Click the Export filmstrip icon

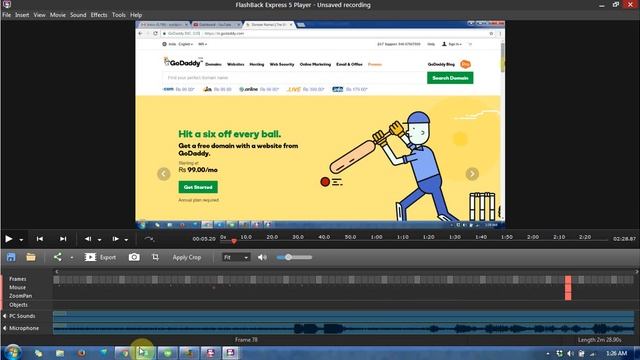pos(90,257)
